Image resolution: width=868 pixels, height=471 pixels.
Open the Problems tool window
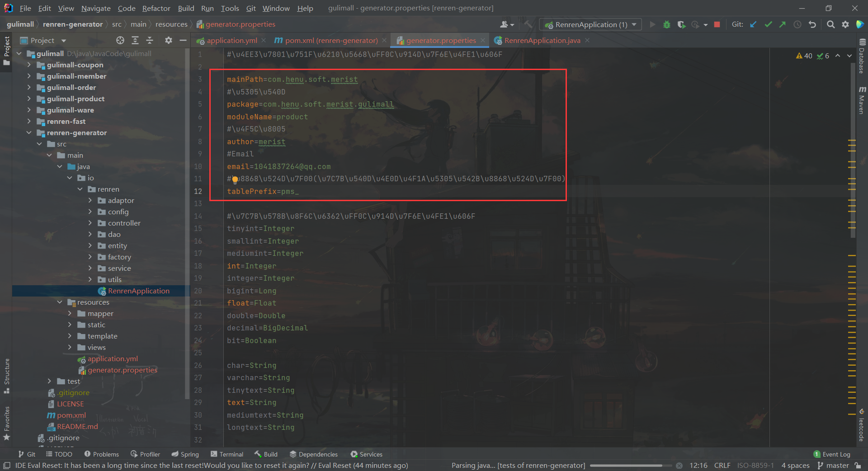tap(102, 454)
